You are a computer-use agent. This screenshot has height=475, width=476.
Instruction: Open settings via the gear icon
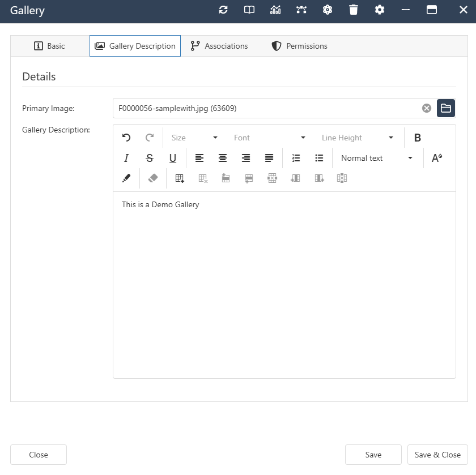point(380,10)
